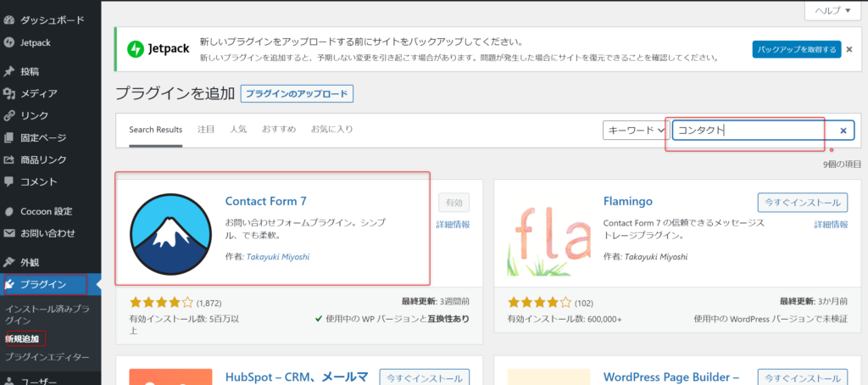Screen dimensions: 868x385
Task: Click the Jetpack sidebar icon
Action: click(x=8, y=42)
